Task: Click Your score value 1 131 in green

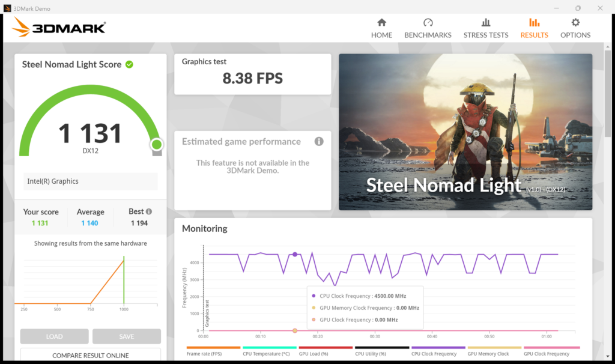Action: pyautogui.click(x=40, y=223)
